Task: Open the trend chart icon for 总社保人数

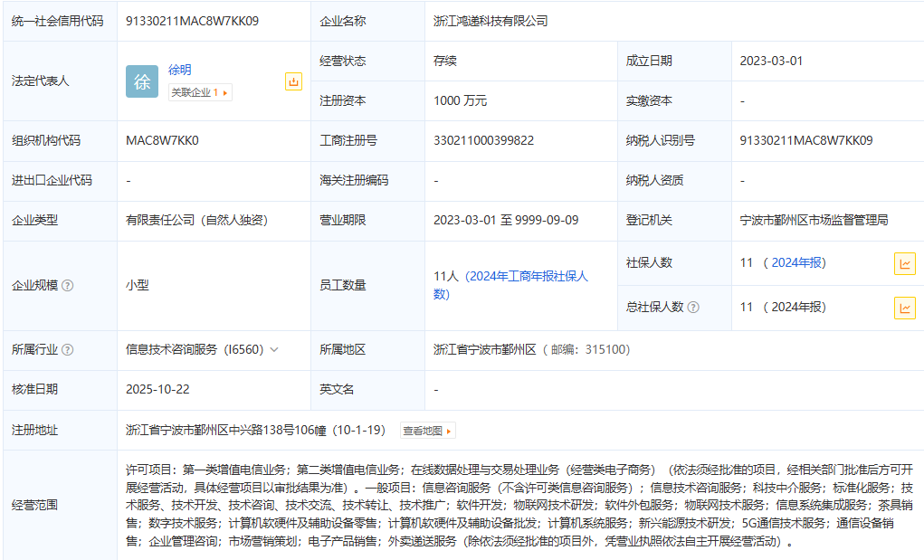Action: (x=904, y=308)
